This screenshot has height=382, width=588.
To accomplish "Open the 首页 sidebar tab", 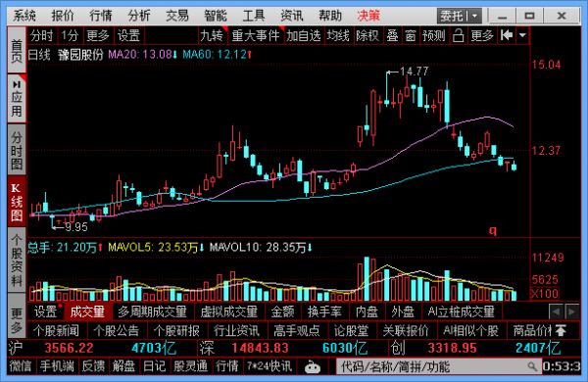I will tap(17, 50).
